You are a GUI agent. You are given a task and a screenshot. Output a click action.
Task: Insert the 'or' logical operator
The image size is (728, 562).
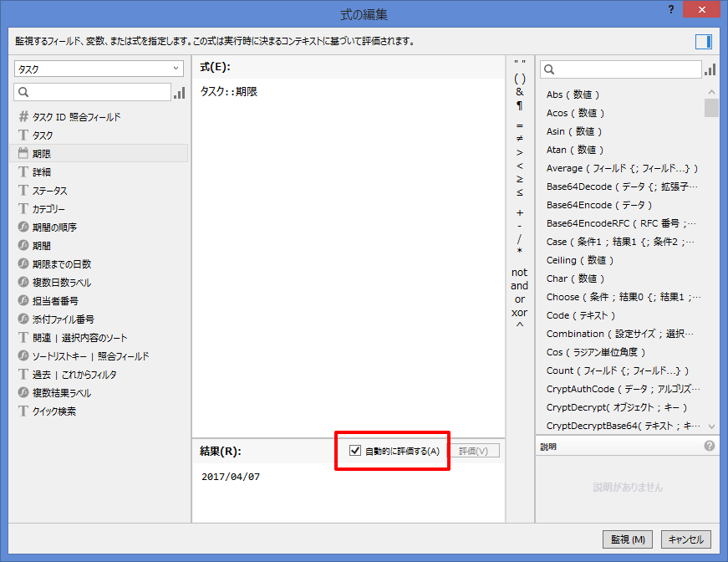click(520, 299)
